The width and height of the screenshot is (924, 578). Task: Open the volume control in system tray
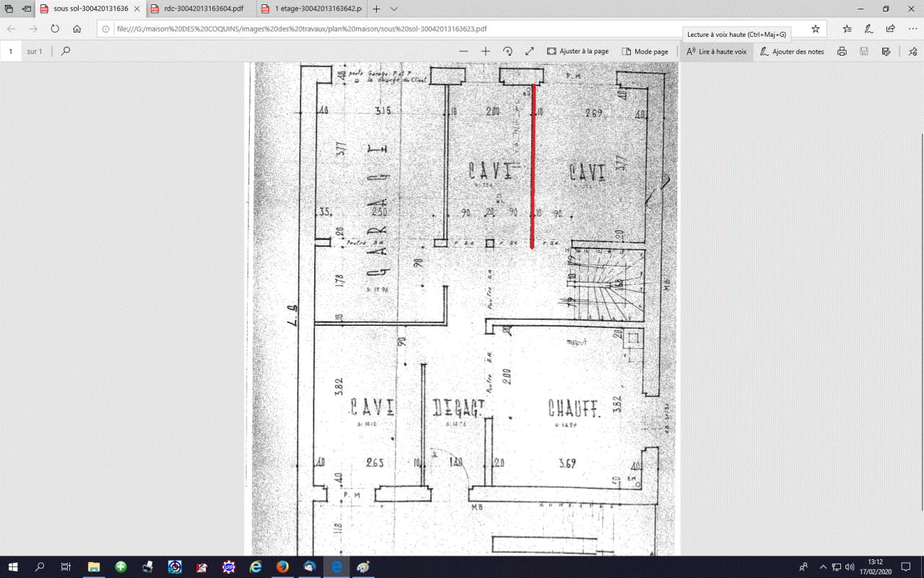click(x=850, y=567)
